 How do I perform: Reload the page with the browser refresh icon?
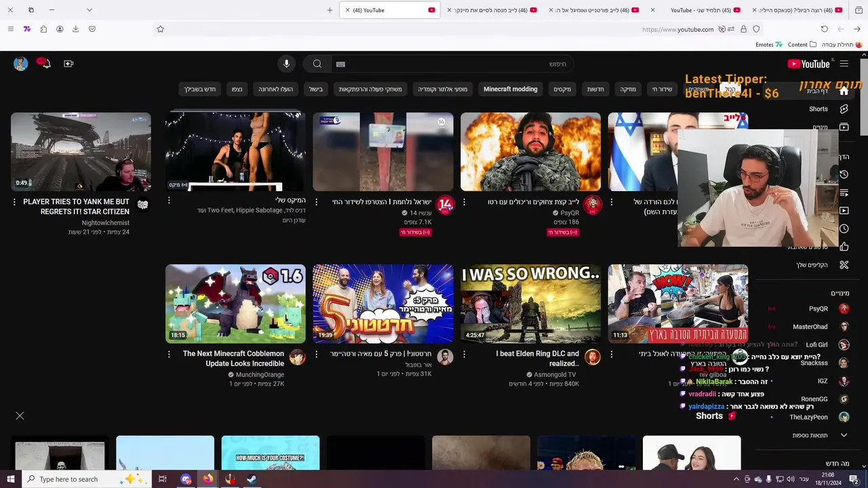pyautogui.click(x=825, y=29)
